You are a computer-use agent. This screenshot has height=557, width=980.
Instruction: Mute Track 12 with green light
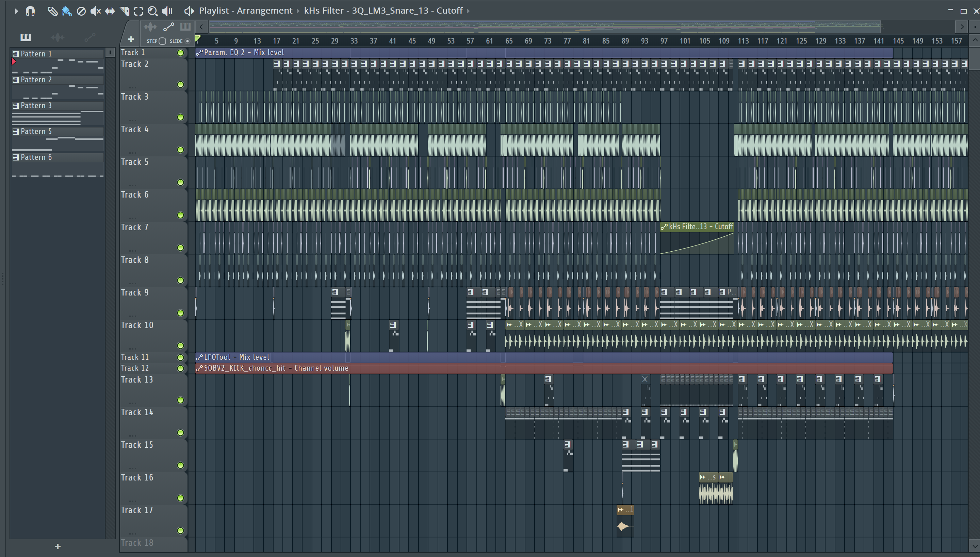coord(180,368)
